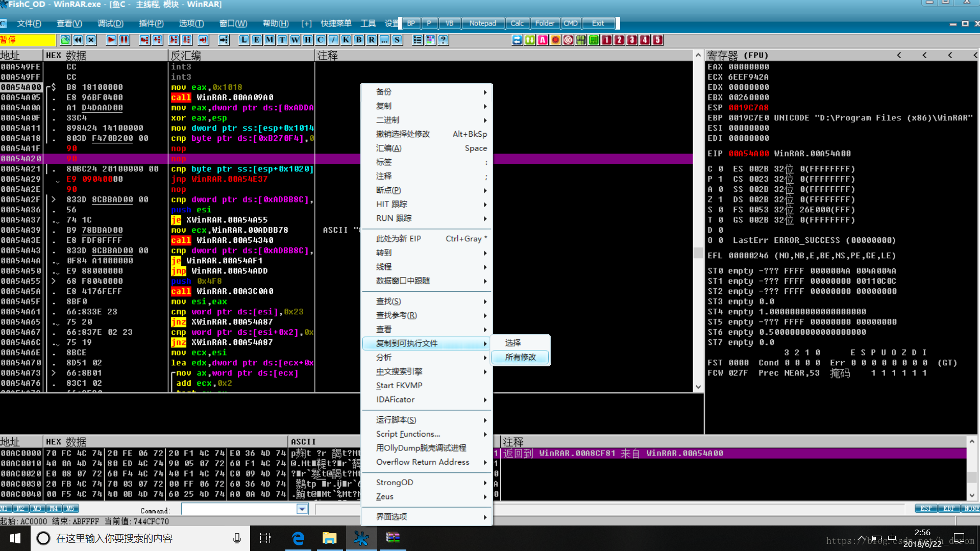The image size is (980, 551).
Task: Click the Step into icon
Action: tap(144, 40)
